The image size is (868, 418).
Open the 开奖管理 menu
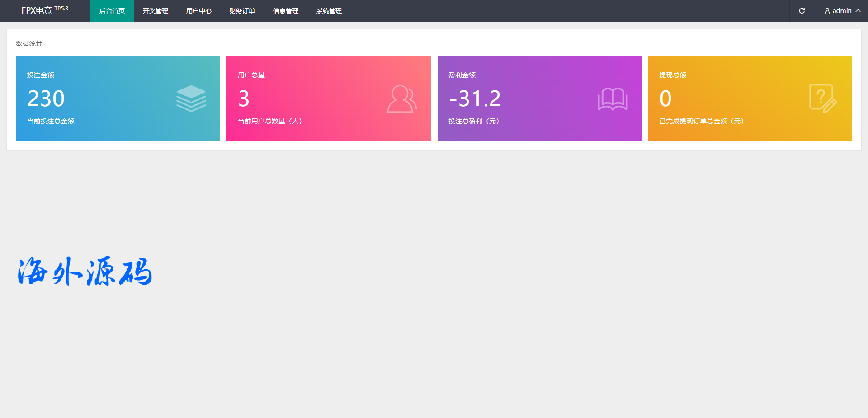tap(156, 11)
